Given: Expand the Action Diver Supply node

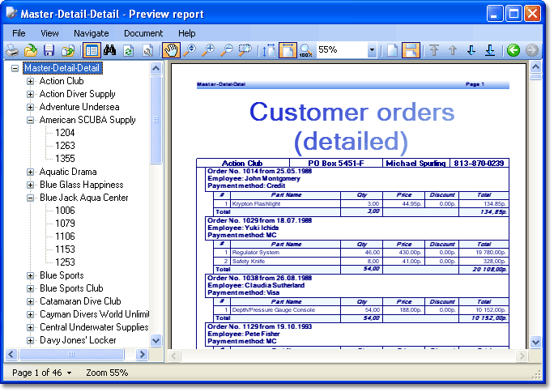Looking at the screenshot, I should tap(31, 94).
